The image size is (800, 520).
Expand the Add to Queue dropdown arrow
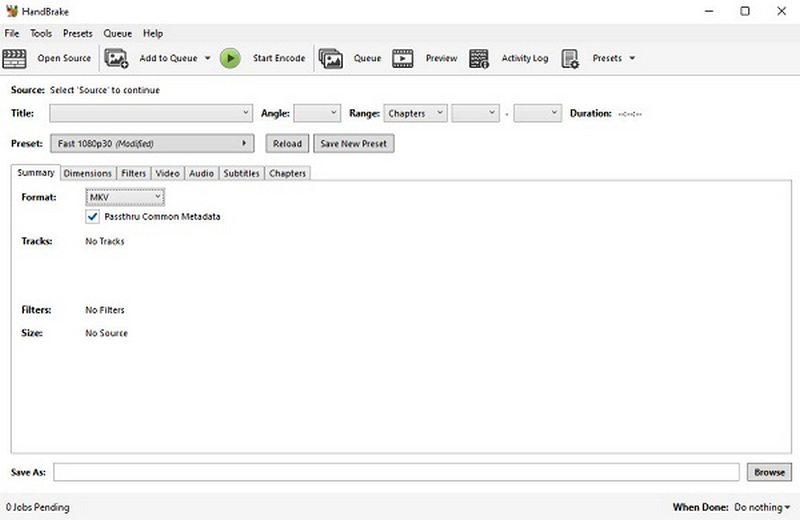(208, 58)
